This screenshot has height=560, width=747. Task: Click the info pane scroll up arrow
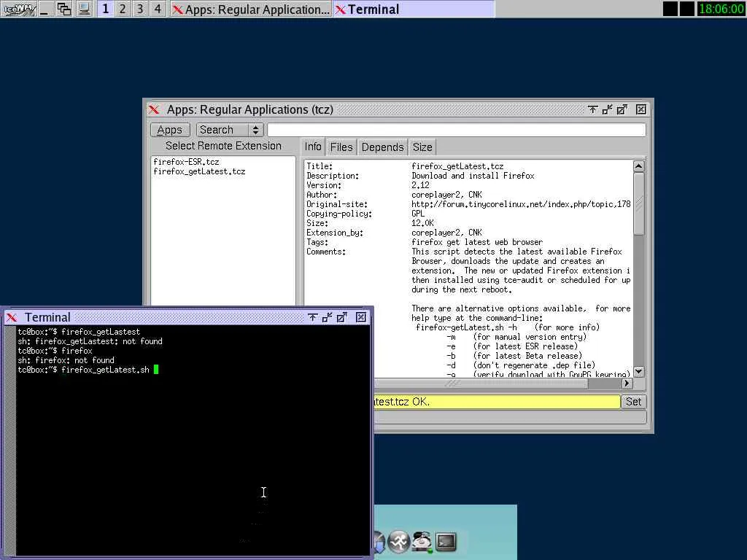(639, 166)
